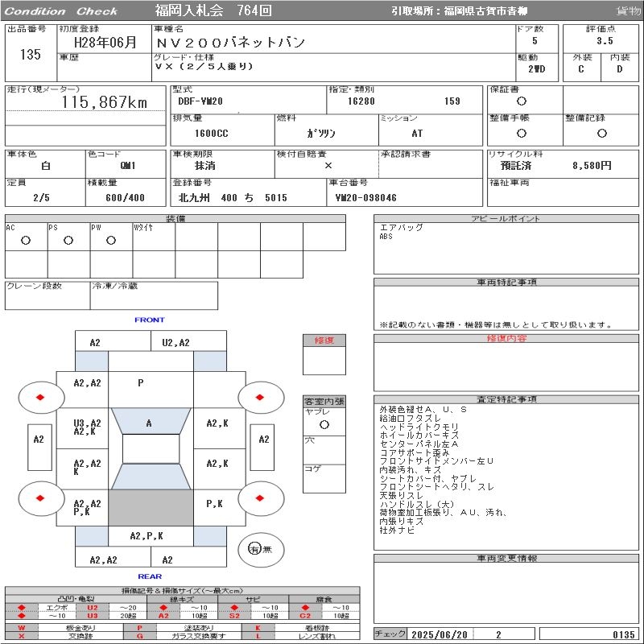Screen dimensions: 644x644
Task: Click the 査定特記事項 section header
Action: point(506,399)
